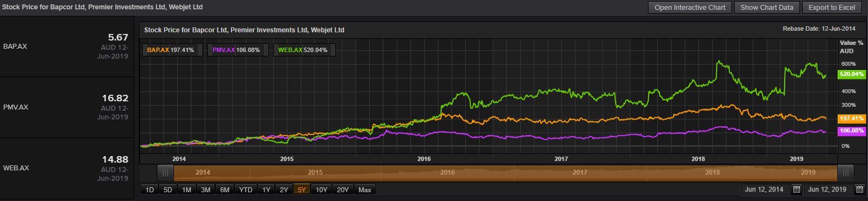The width and height of the screenshot is (868, 201).
Task: Click Show Chart Data button
Action: point(766,8)
